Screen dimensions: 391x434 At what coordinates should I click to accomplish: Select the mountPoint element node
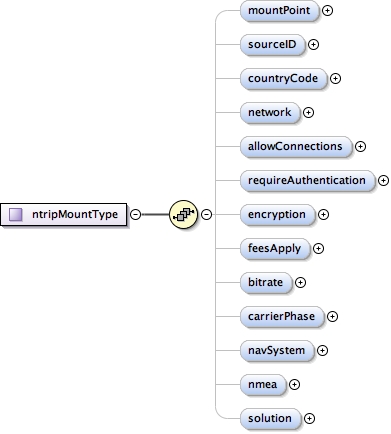pyautogui.click(x=280, y=11)
